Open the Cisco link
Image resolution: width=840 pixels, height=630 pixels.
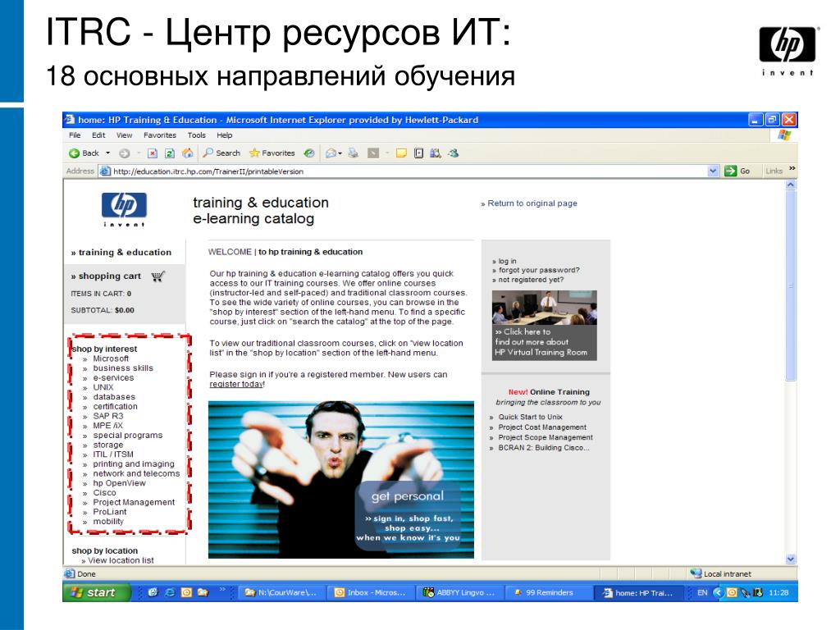tap(104, 493)
